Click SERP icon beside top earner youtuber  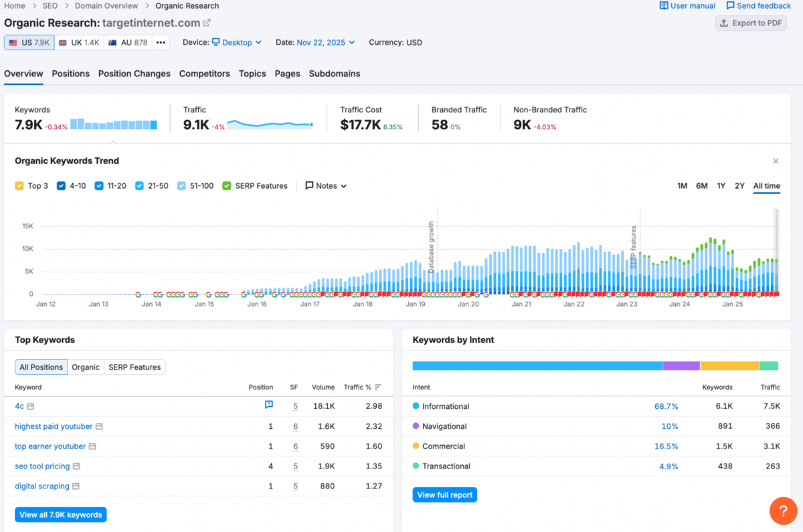click(x=92, y=446)
